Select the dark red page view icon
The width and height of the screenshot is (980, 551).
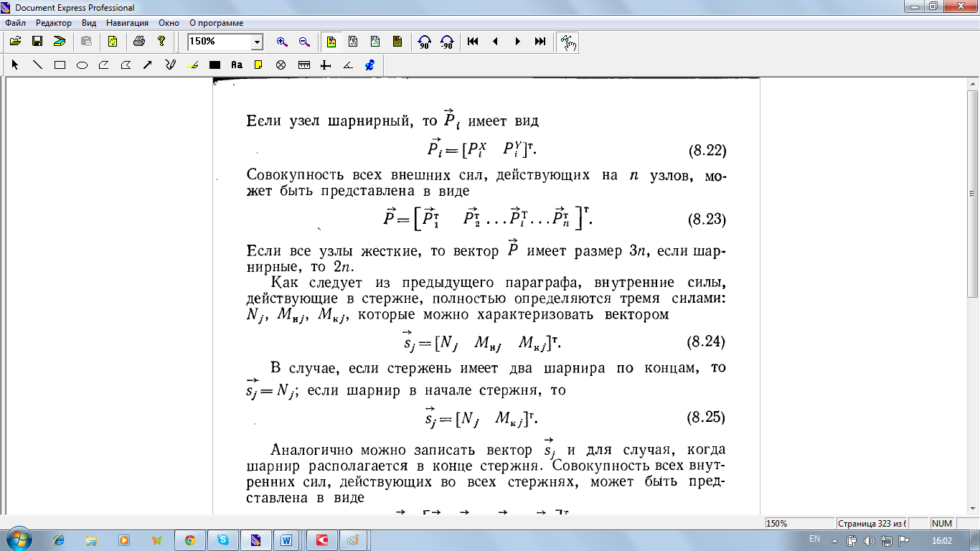point(397,42)
